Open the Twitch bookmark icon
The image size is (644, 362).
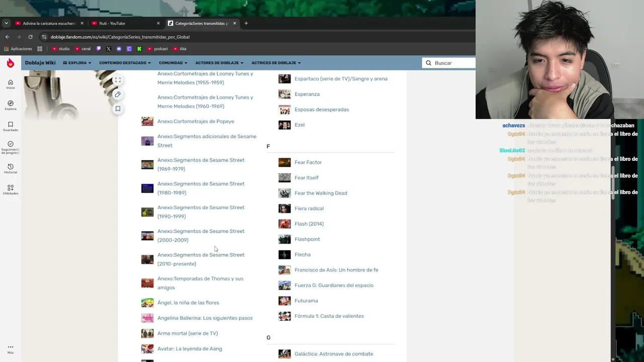[x=99, y=49]
